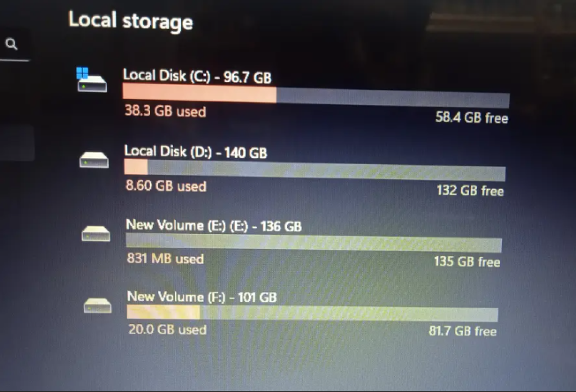Open Local Disk (C:) - 96.7 GB label
The height and width of the screenshot is (392, 576).
pyautogui.click(x=197, y=76)
